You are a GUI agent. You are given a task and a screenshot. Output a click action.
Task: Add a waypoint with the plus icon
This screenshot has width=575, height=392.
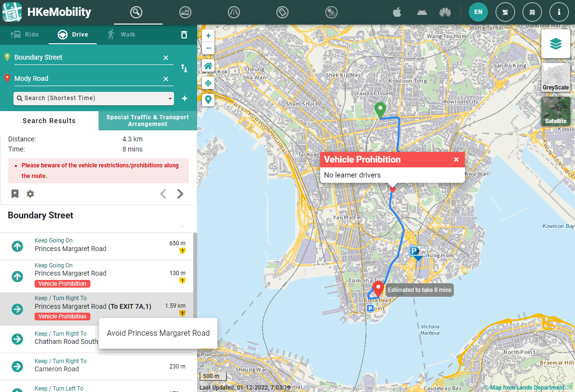coord(185,99)
